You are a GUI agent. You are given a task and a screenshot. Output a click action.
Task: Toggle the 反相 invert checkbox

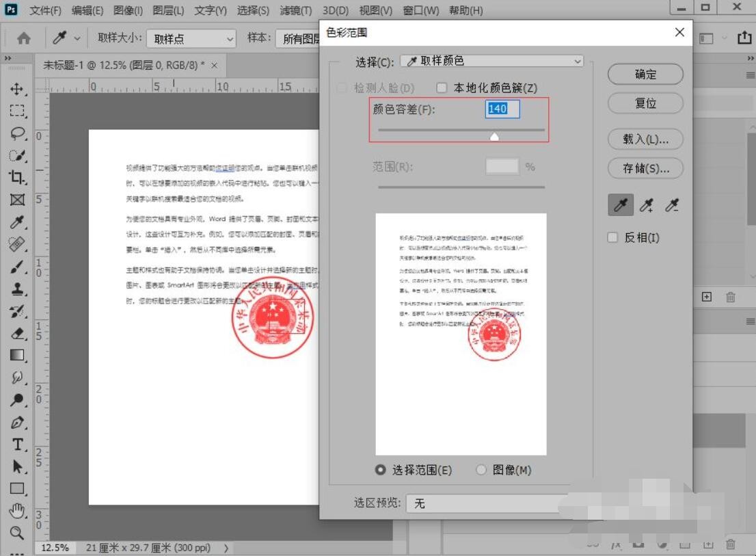[613, 237]
